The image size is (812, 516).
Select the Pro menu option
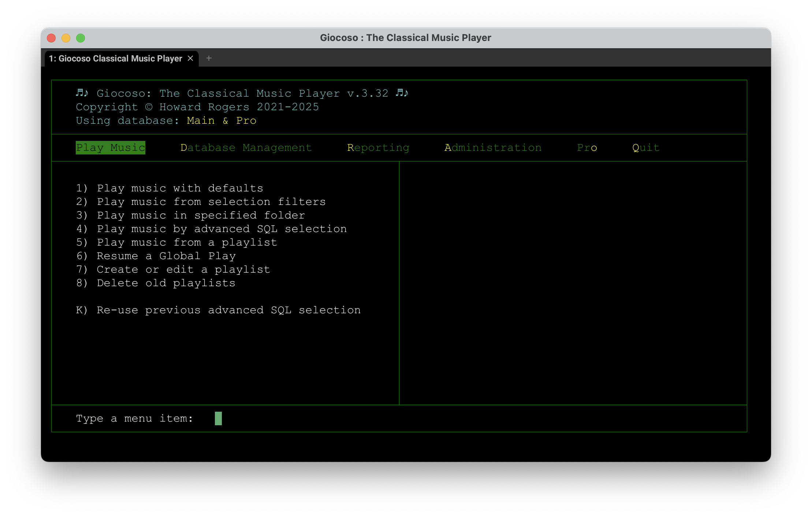(x=587, y=147)
